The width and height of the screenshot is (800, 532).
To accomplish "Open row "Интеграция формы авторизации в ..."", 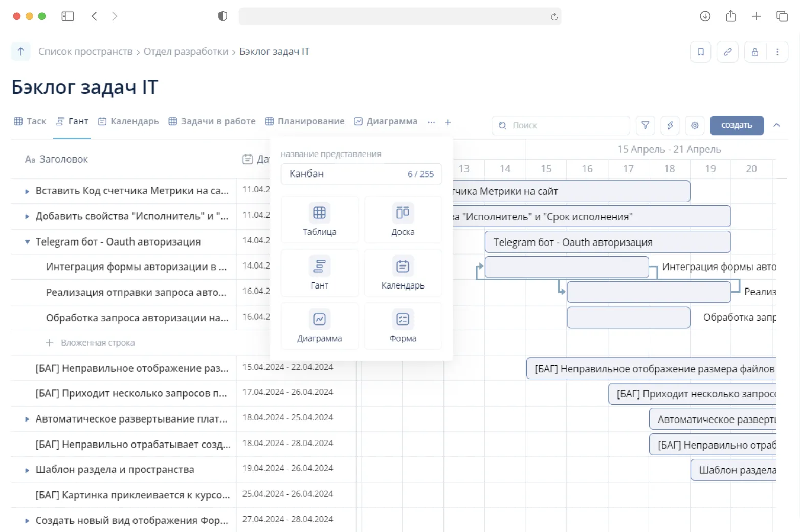I will point(136,267).
